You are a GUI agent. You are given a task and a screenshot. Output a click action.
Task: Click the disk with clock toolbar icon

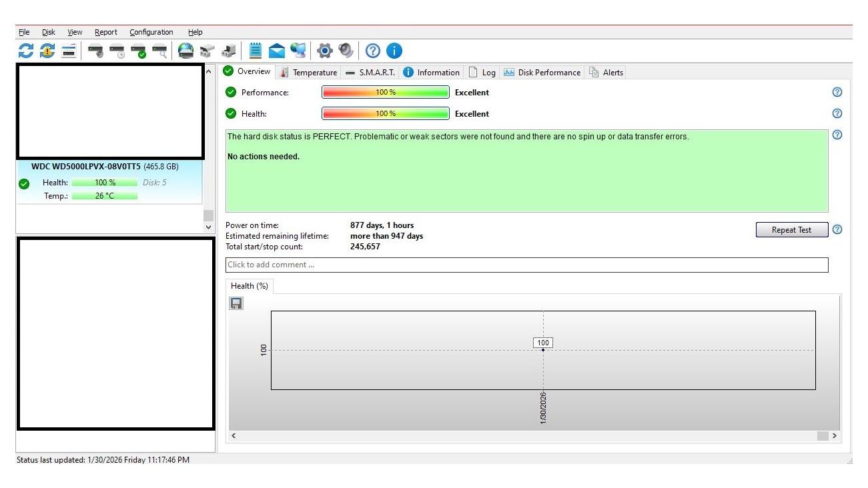point(117,51)
